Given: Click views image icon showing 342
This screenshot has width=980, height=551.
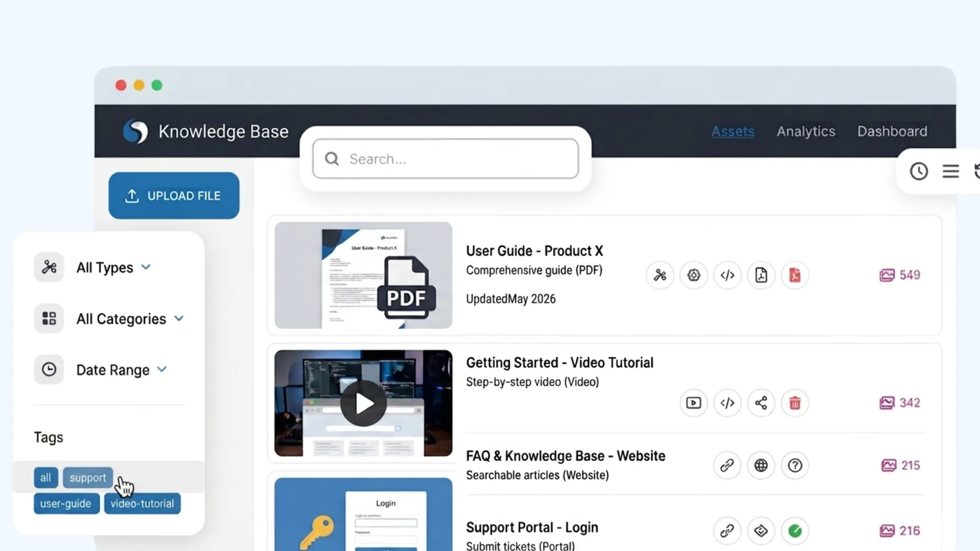Looking at the screenshot, I should 887,403.
